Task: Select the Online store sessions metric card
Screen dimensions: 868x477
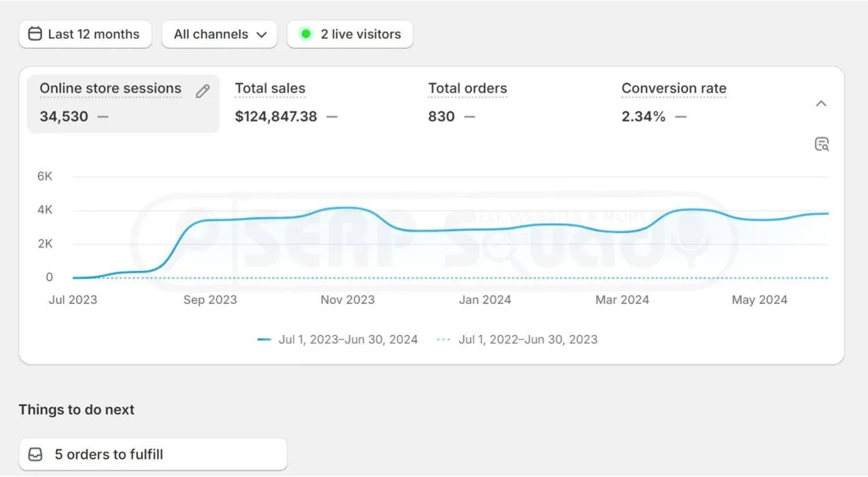Action: pyautogui.click(x=123, y=103)
